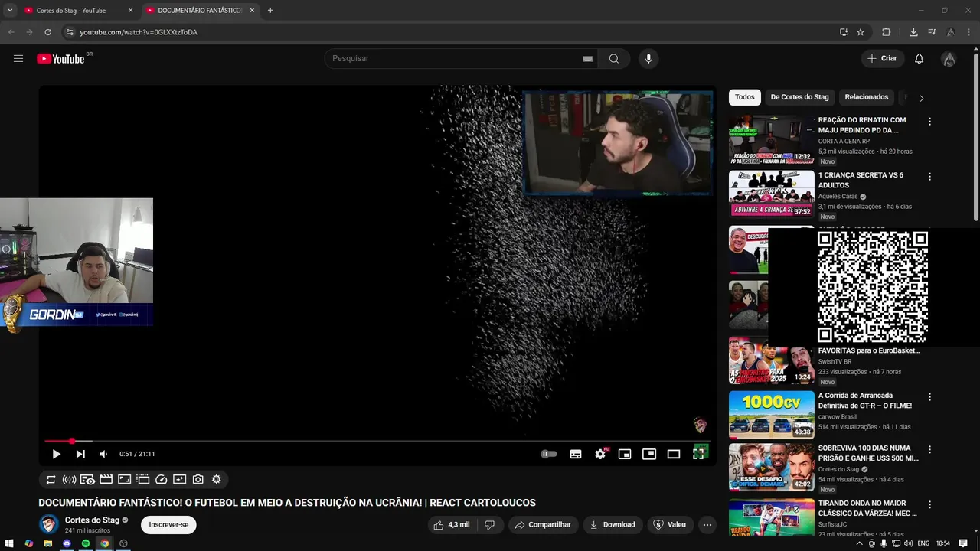Play the video

point(56,454)
